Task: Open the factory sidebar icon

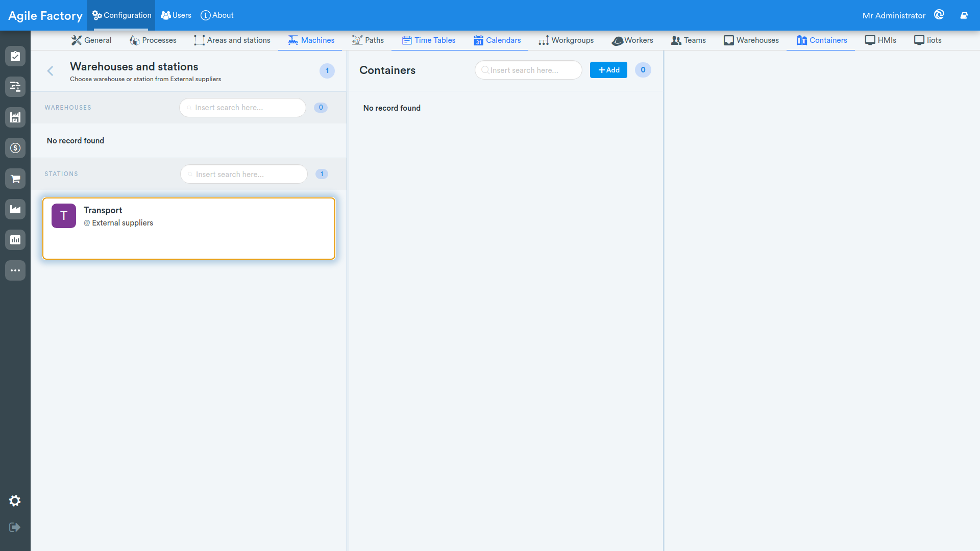Action: coord(15,209)
